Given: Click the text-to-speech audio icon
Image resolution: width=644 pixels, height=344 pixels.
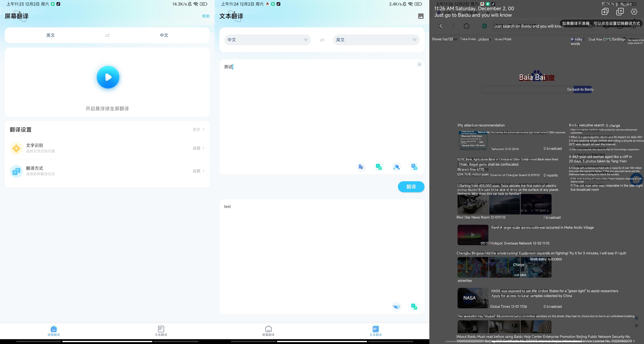Looking at the screenshot, I should 396,306.
